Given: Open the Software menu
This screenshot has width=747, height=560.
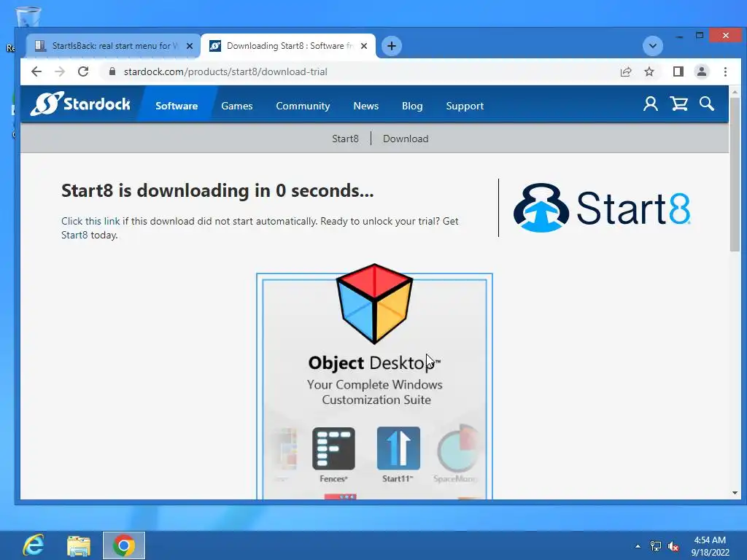Looking at the screenshot, I should 177,106.
